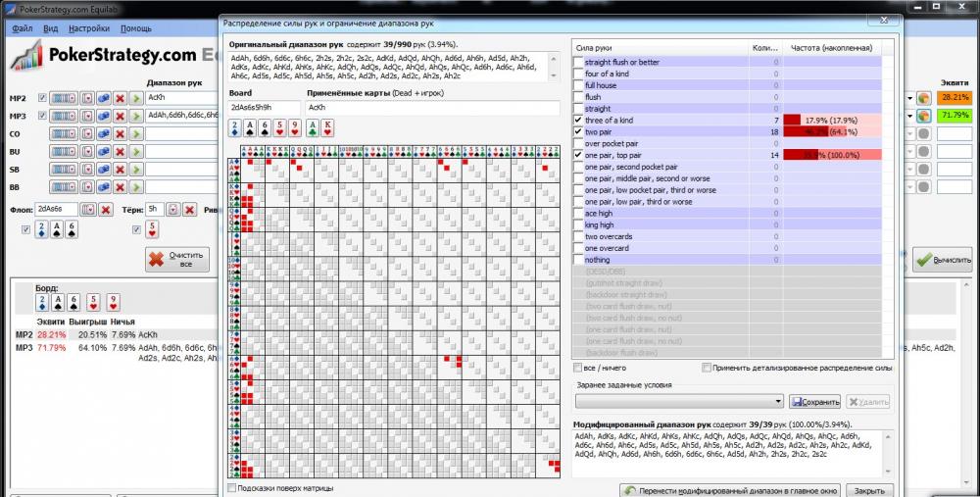Enable 'Применить детализированное распределение силы' checkbox
The image size is (980, 497).
[707, 369]
